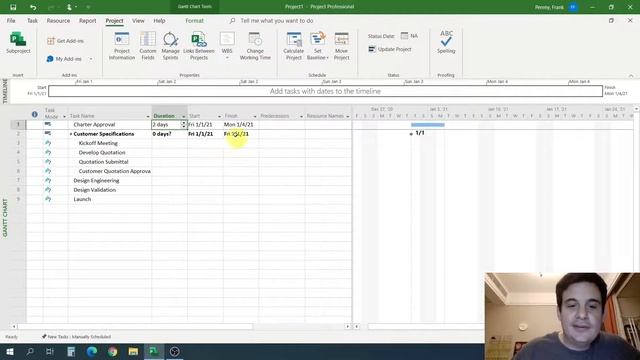Open Task Mode column filter dropdown
The width and height of the screenshot is (640, 360).
(64, 117)
